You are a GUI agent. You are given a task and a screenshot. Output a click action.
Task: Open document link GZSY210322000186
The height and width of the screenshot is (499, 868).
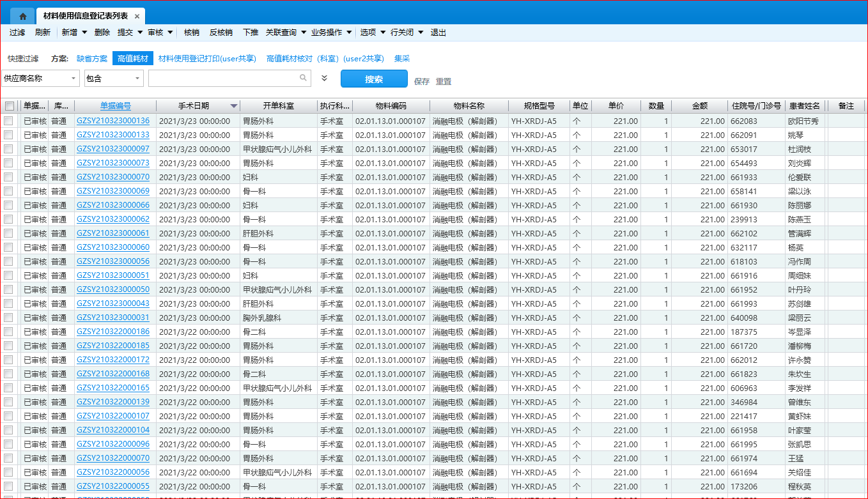click(x=113, y=332)
